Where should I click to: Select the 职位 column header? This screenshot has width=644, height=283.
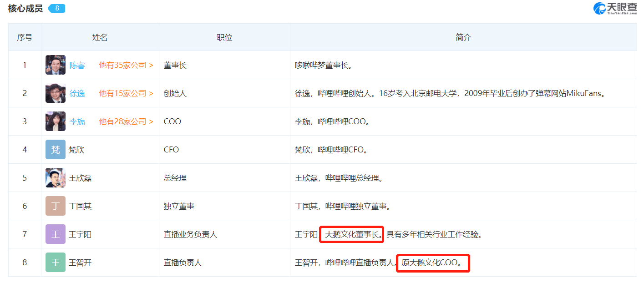225,37
